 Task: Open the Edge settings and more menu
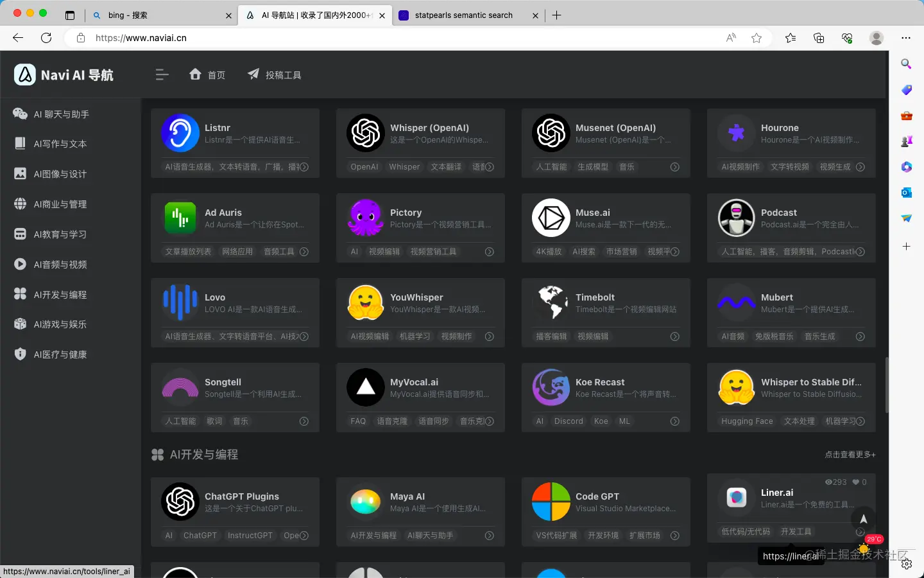906,38
